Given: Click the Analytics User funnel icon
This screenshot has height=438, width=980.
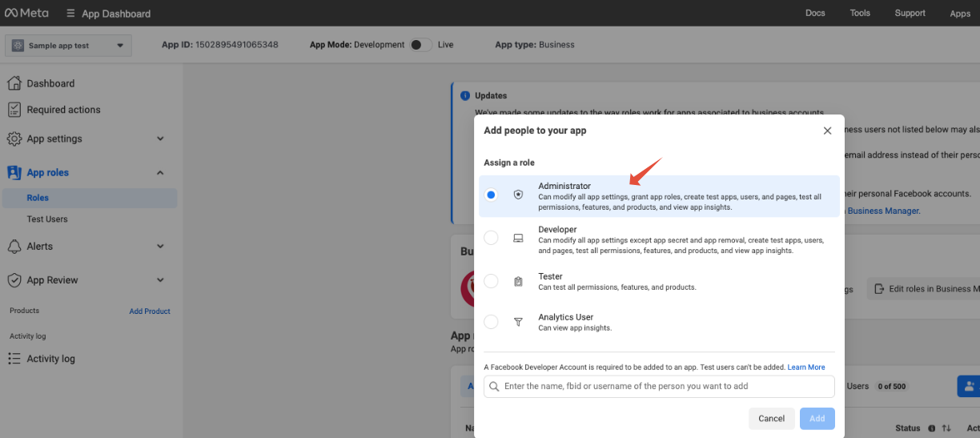Looking at the screenshot, I should pos(518,322).
